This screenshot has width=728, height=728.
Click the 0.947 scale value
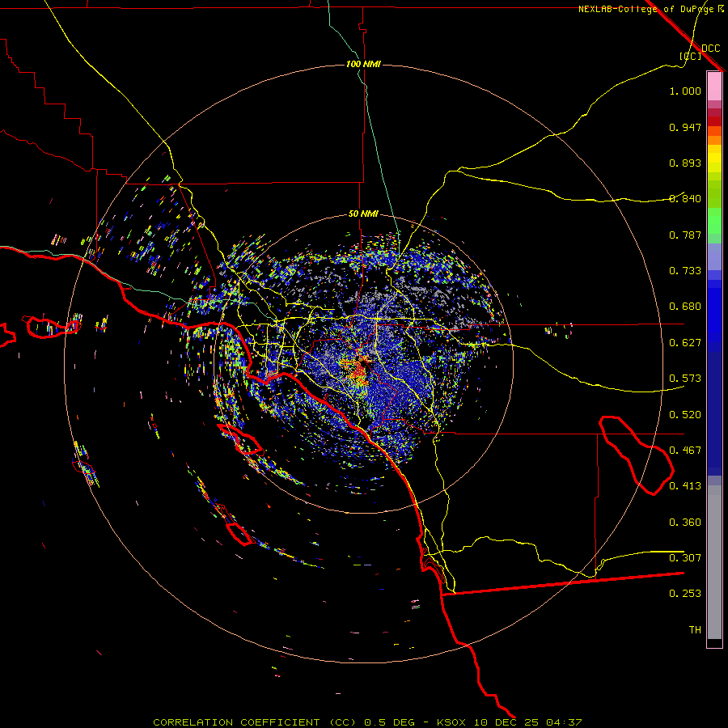coord(685,127)
